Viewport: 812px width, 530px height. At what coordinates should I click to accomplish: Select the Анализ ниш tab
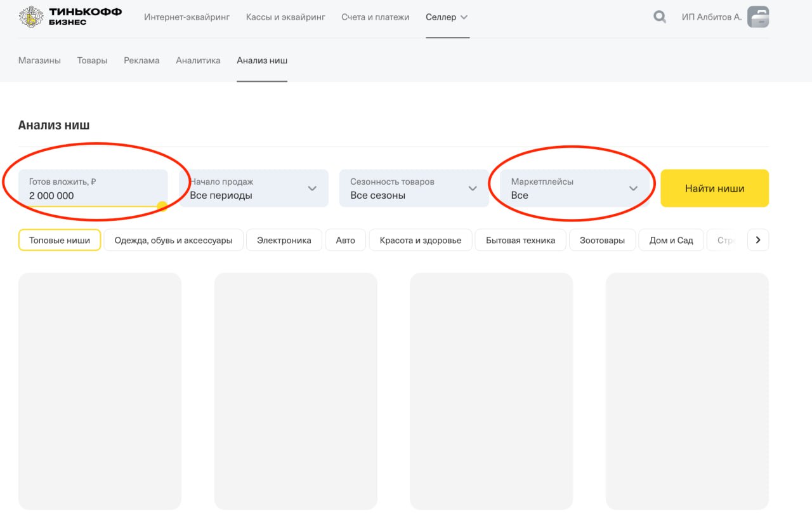tap(262, 60)
